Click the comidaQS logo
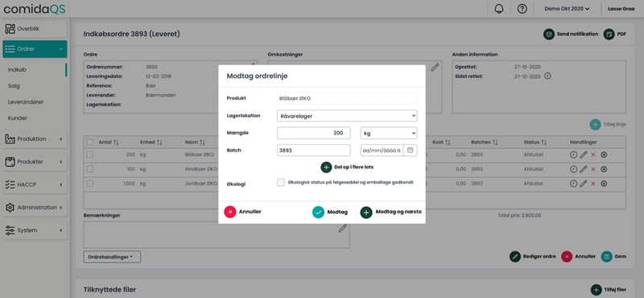Image resolution: width=644 pixels, height=298 pixels. pos(34,9)
